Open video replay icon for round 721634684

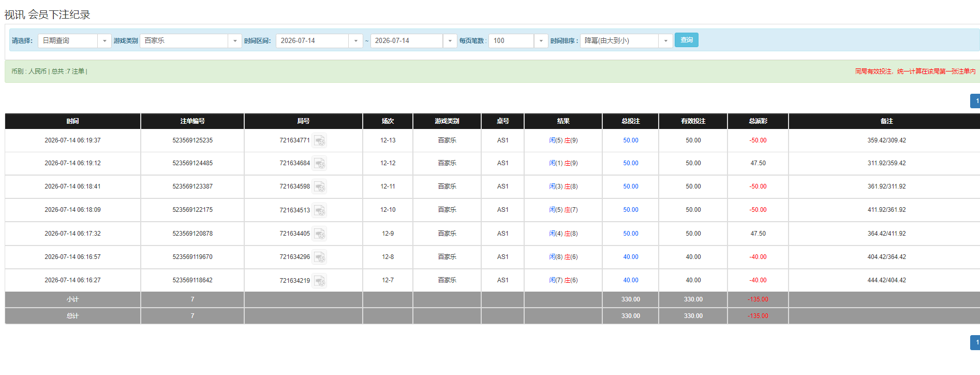point(320,163)
